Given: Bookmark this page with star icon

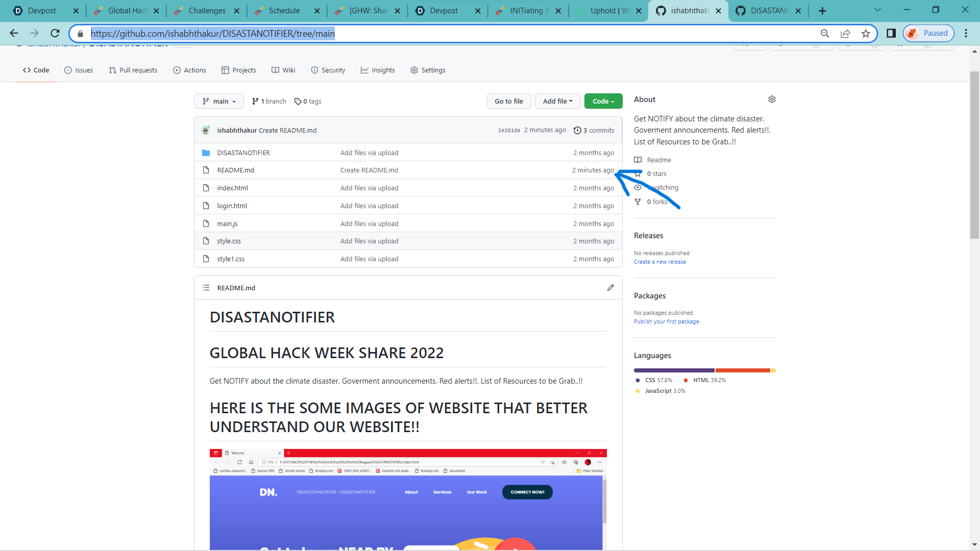Looking at the screenshot, I should pyautogui.click(x=866, y=34).
